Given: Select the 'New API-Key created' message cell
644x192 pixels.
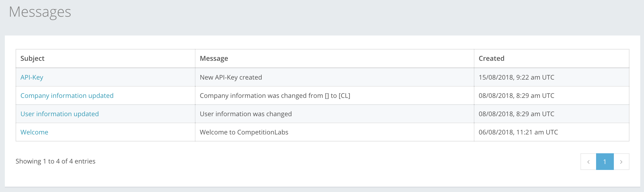Looking at the screenshot, I should (x=231, y=77).
